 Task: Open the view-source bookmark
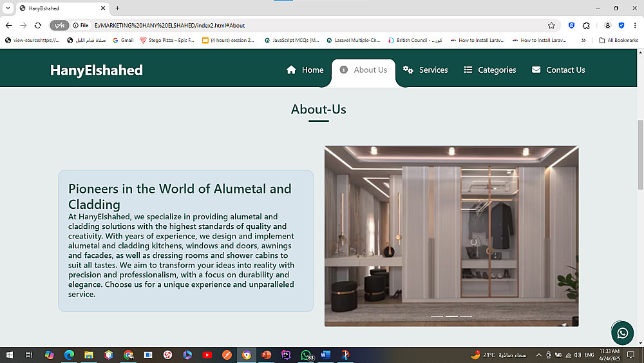pyautogui.click(x=32, y=40)
